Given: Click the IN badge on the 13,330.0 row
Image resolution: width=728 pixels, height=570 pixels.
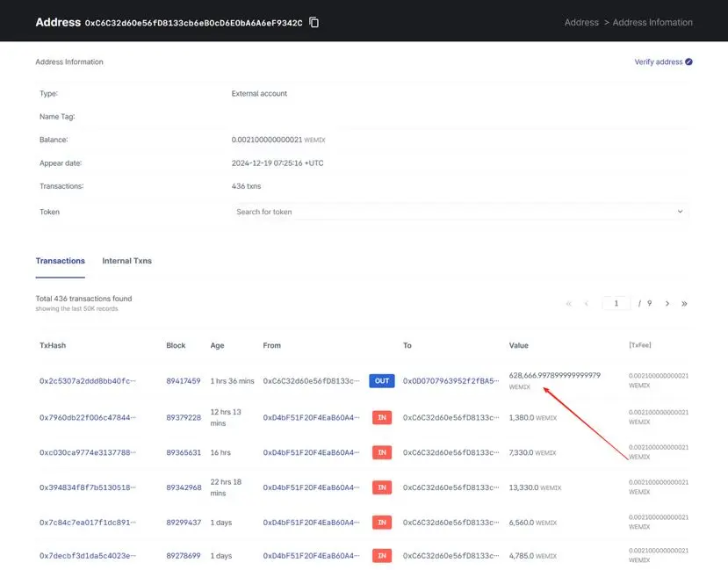Looking at the screenshot, I should click(382, 487).
